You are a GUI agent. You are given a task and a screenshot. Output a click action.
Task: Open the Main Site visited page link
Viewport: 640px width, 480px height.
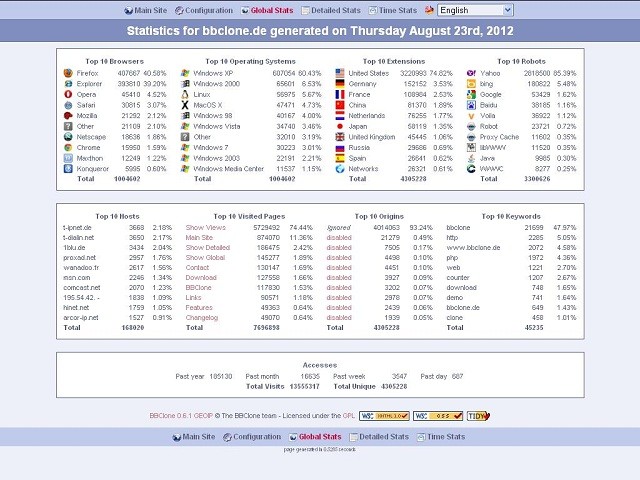point(199,238)
